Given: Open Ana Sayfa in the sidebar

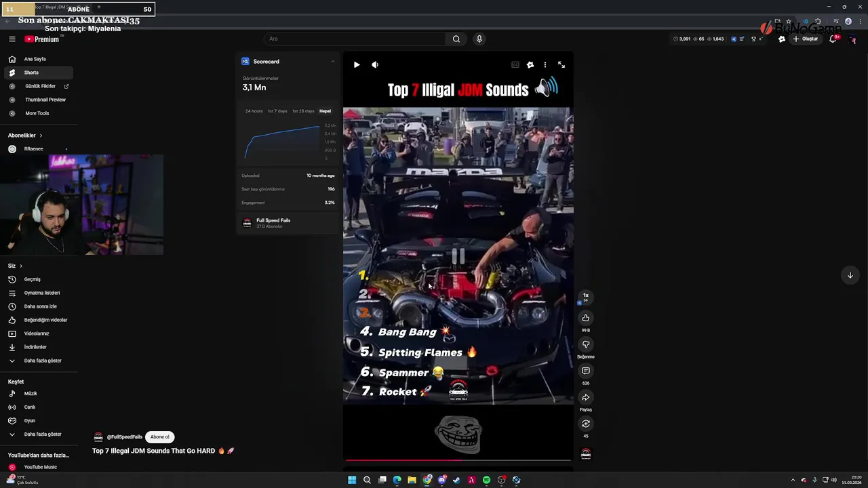Looking at the screenshot, I should (x=37, y=59).
